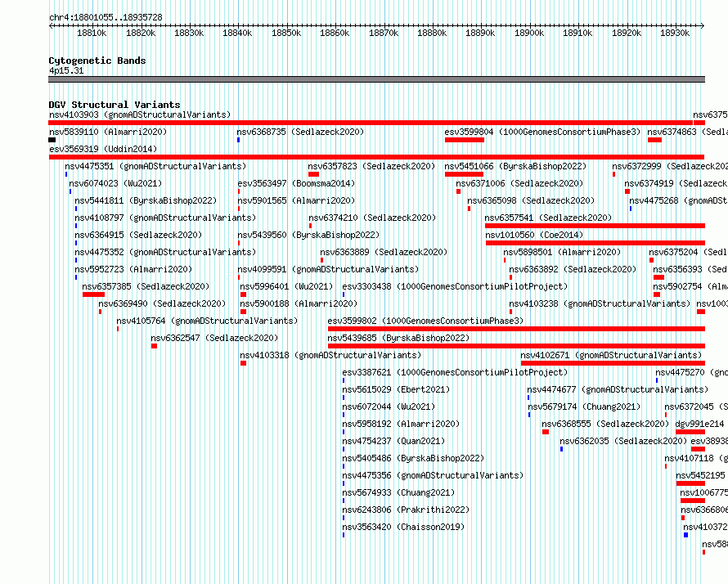Select the red bar under nsv5439685

[516, 346]
